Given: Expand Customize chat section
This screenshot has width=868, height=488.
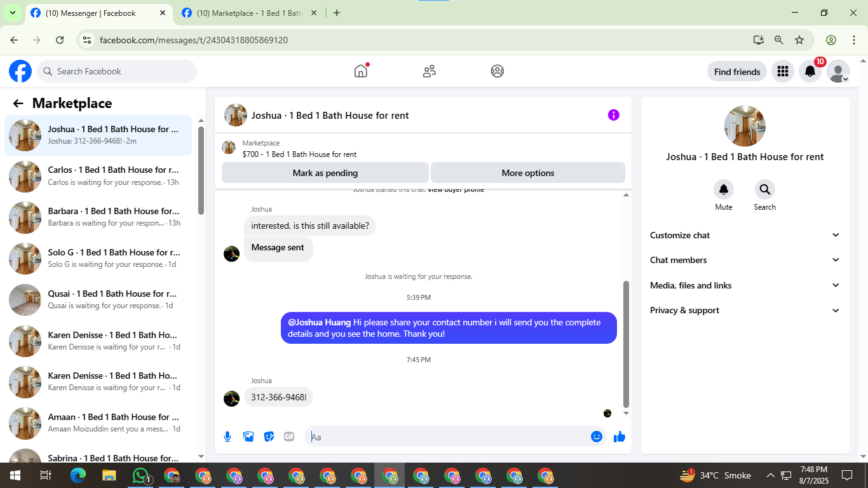Looking at the screenshot, I should (745, 235).
